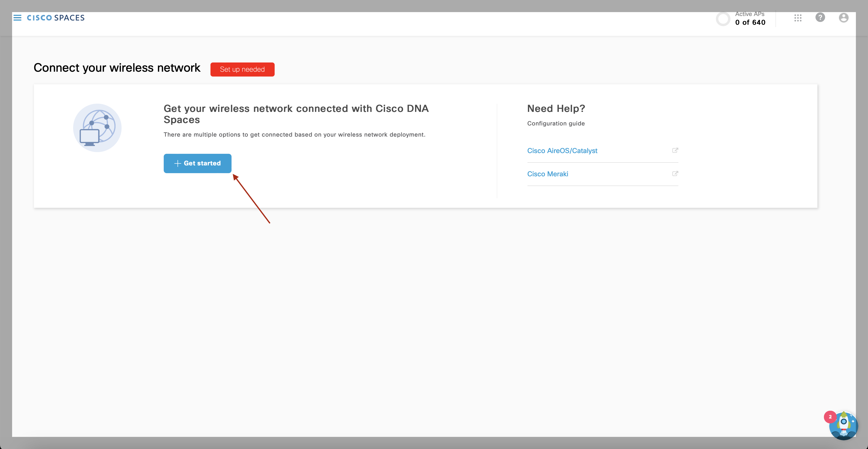Click the Configuration guide label
Screen dimensions: 868x449
556,123
